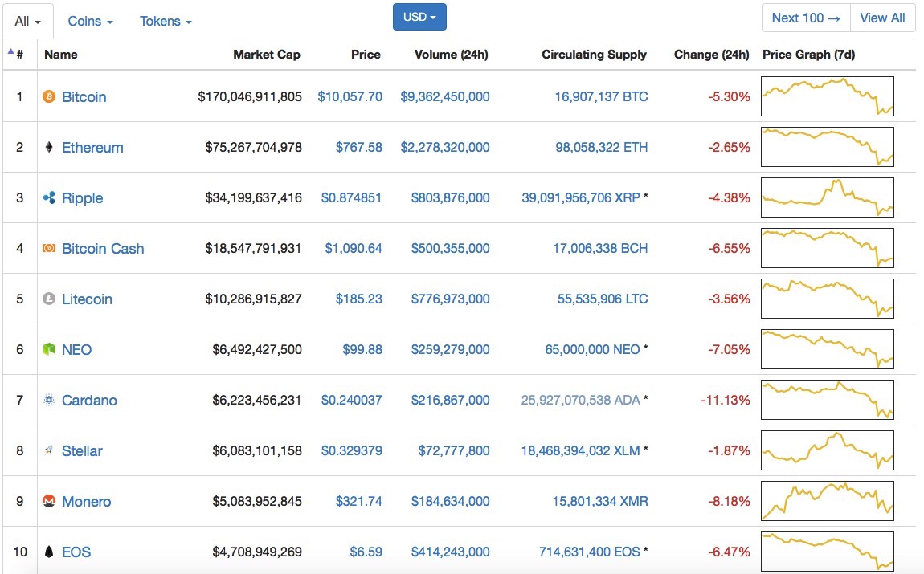This screenshot has width=924, height=574.
Task: Click Bitcoin market cap $170,046,911,805
Action: 250,96
